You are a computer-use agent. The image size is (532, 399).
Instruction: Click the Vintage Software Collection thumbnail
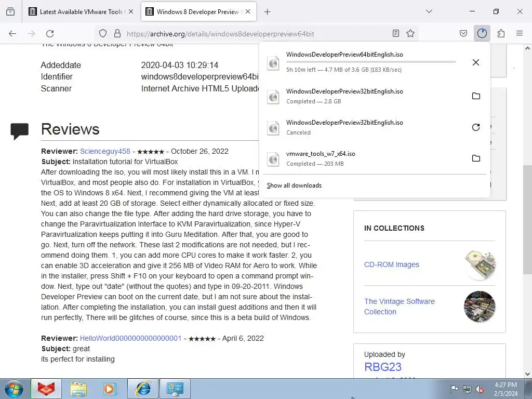pos(480,307)
